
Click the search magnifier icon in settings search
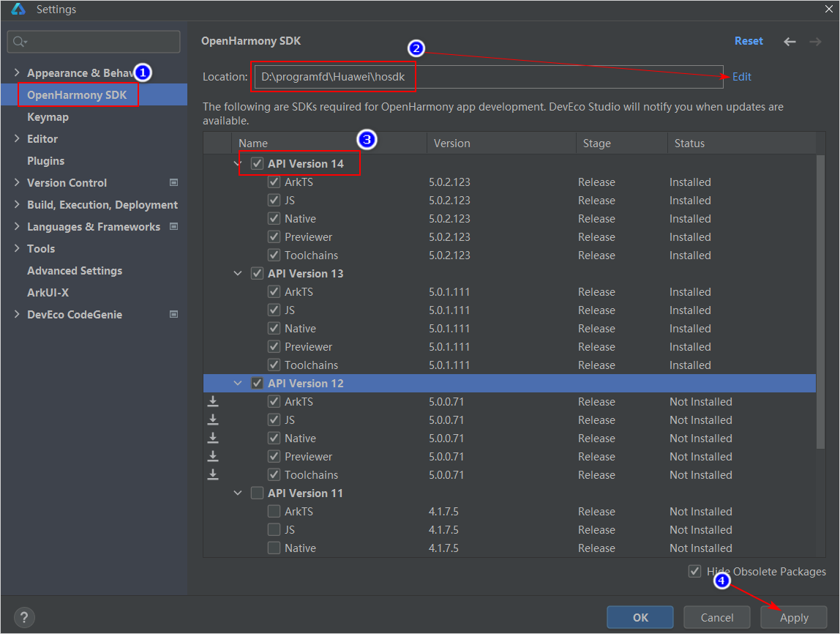click(x=19, y=42)
